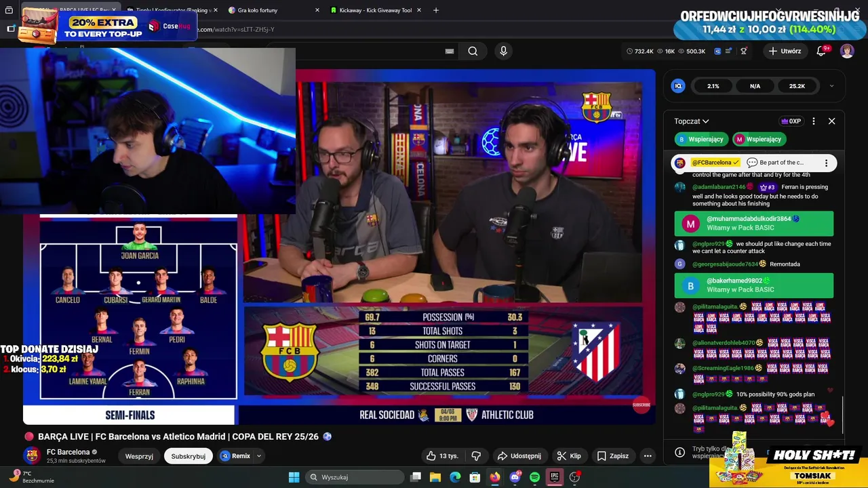Screen dimensions: 868x488
Task: Open notifications bell with 9+ badge
Action: point(821,51)
